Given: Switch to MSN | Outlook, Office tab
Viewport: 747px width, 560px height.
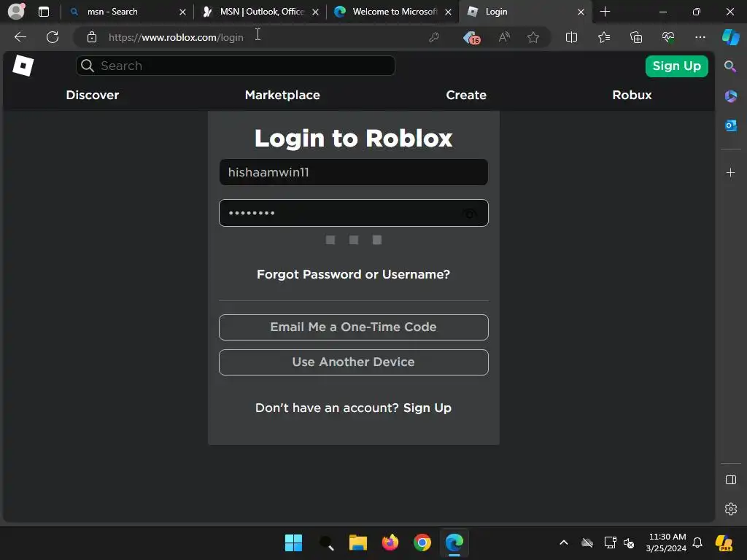Looking at the screenshot, I should (x=260, y=12).
